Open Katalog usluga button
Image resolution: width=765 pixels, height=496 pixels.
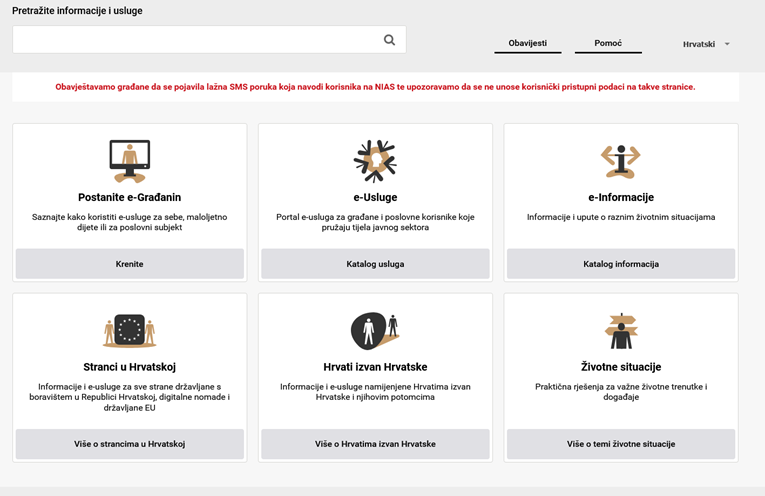[x=375, y=264]
